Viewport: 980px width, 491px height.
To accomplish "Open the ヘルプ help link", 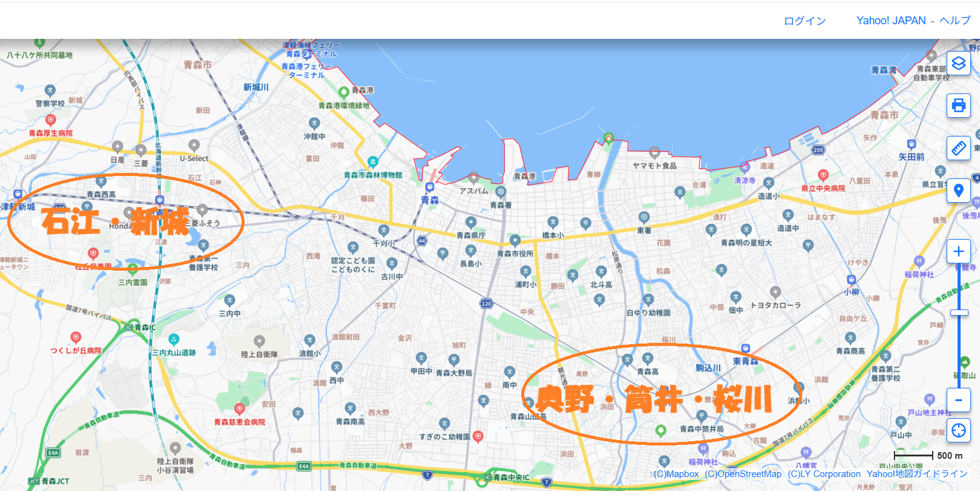I will pyautogui.click(x=955, y=21).
